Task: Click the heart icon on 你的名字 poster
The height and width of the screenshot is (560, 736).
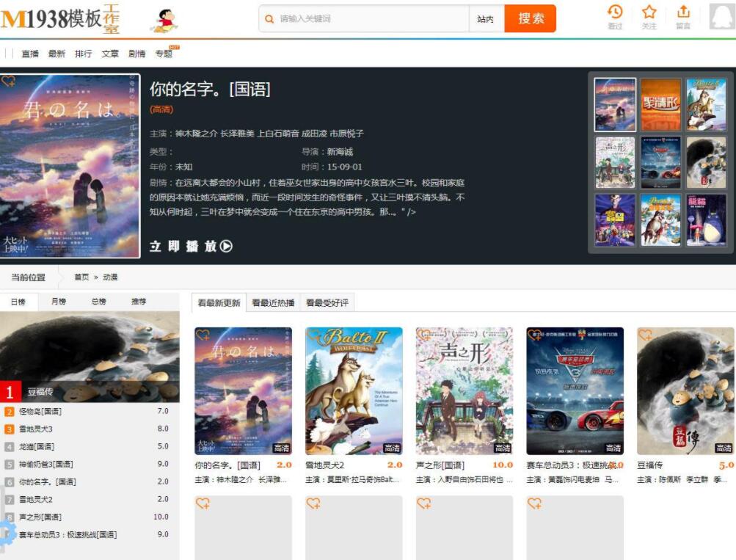Action: click(202, 336)
